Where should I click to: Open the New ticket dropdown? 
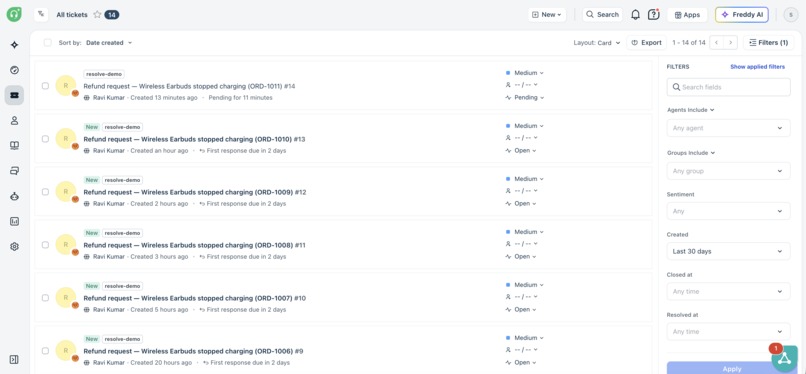(x=547, y=15)
